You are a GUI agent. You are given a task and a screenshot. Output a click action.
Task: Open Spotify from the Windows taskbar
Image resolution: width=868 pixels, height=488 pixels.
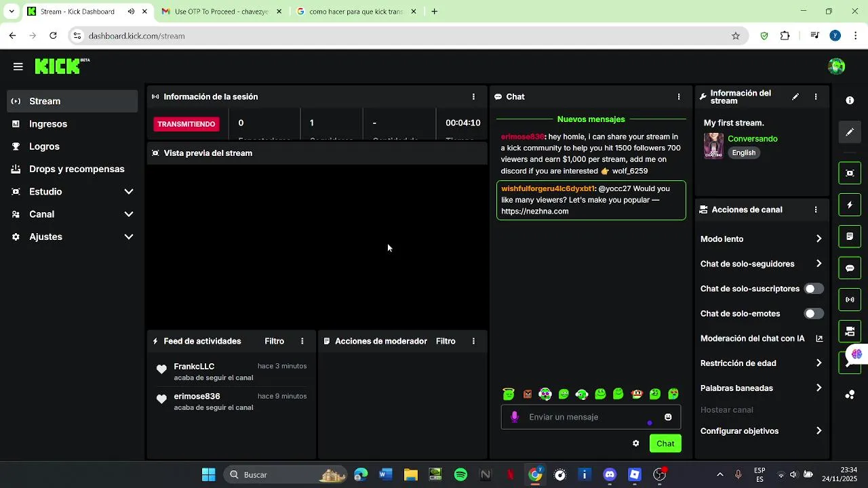(460, 475)
